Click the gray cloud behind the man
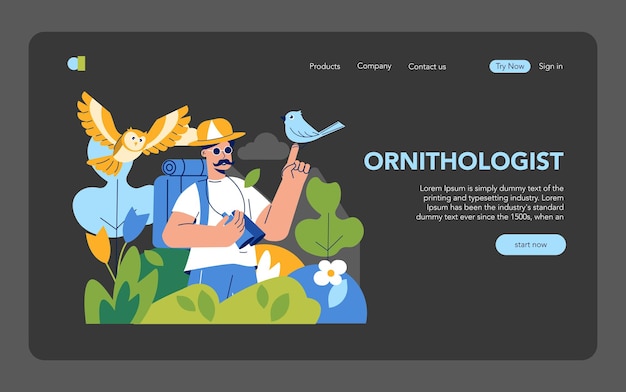 [x=263, y=147]
